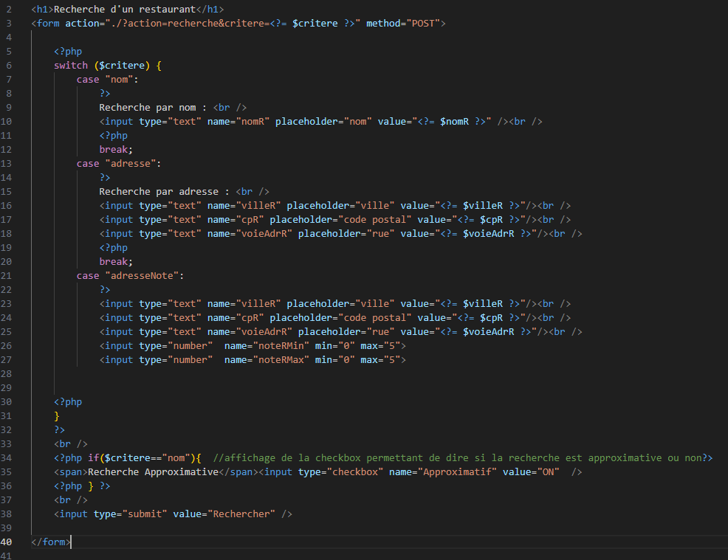This screenshot has height=560, width=728.
Task: Click the value="ON" attribute
Action: tap(531, 472)
